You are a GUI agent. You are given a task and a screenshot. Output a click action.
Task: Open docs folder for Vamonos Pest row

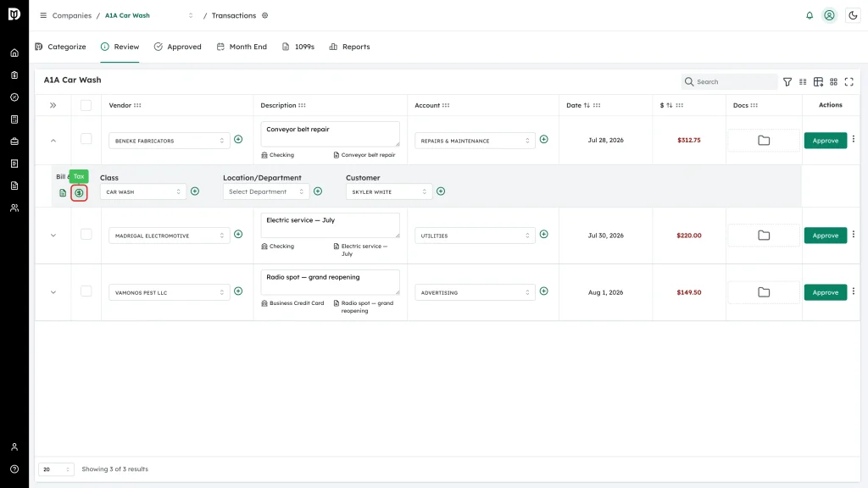[x=764, y=292]
